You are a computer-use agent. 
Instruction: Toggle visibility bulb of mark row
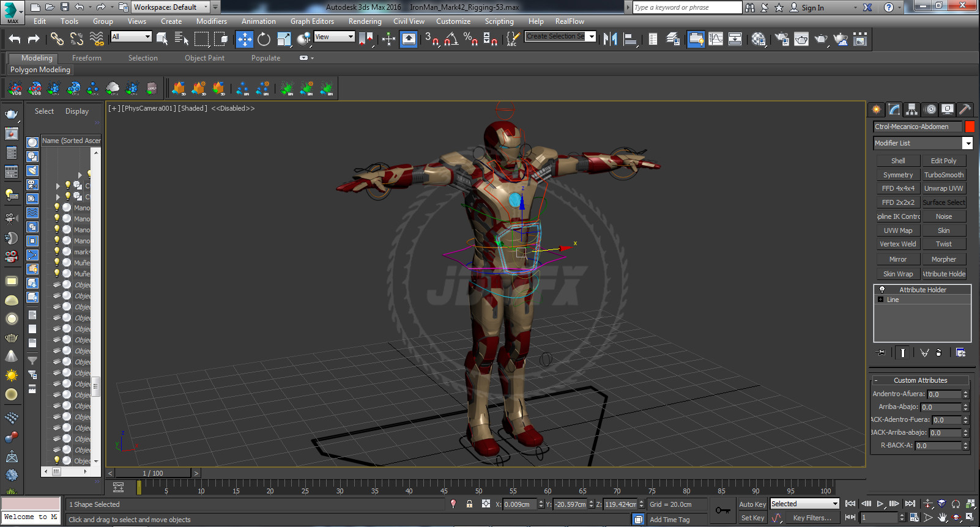[x=57, y=251]
